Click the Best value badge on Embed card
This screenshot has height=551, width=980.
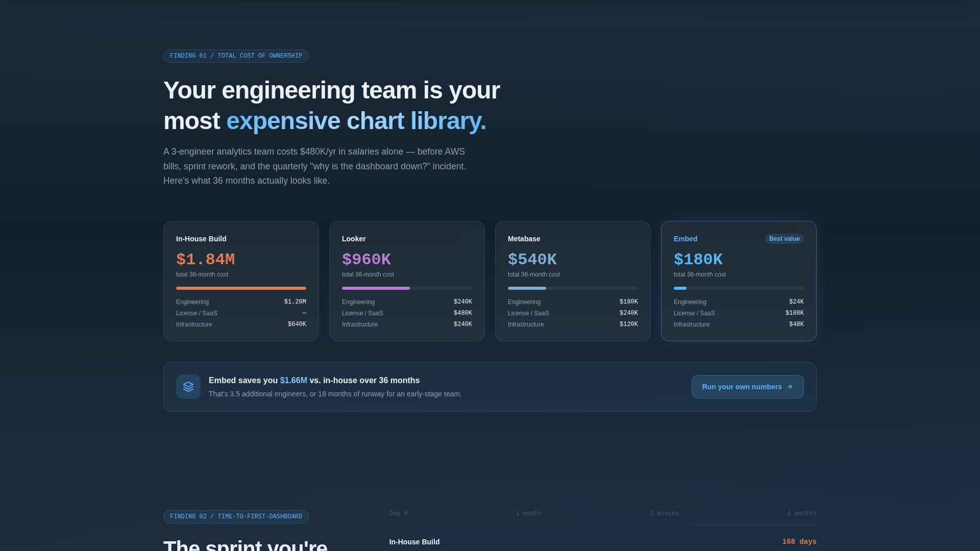(784, 239)
